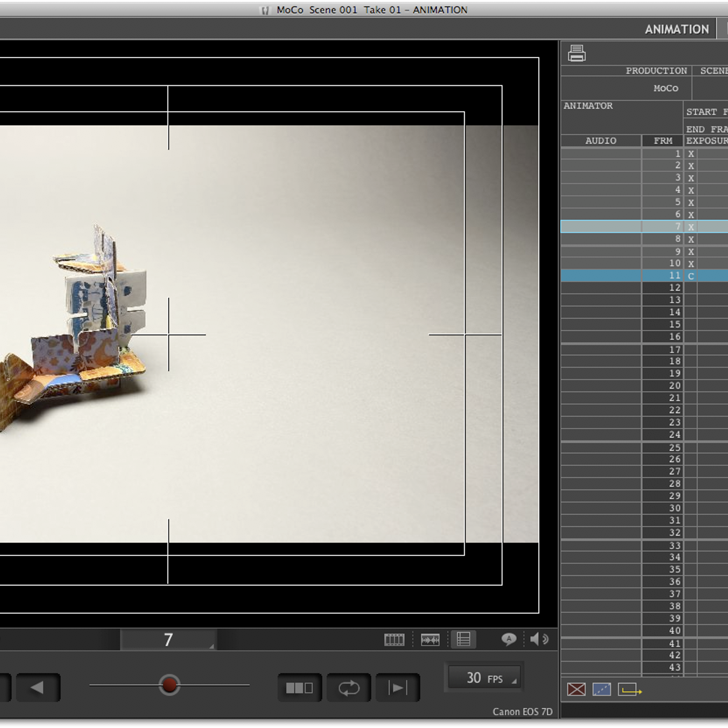
Task: Select frame 11 capture row
Action: pos(644,275)
